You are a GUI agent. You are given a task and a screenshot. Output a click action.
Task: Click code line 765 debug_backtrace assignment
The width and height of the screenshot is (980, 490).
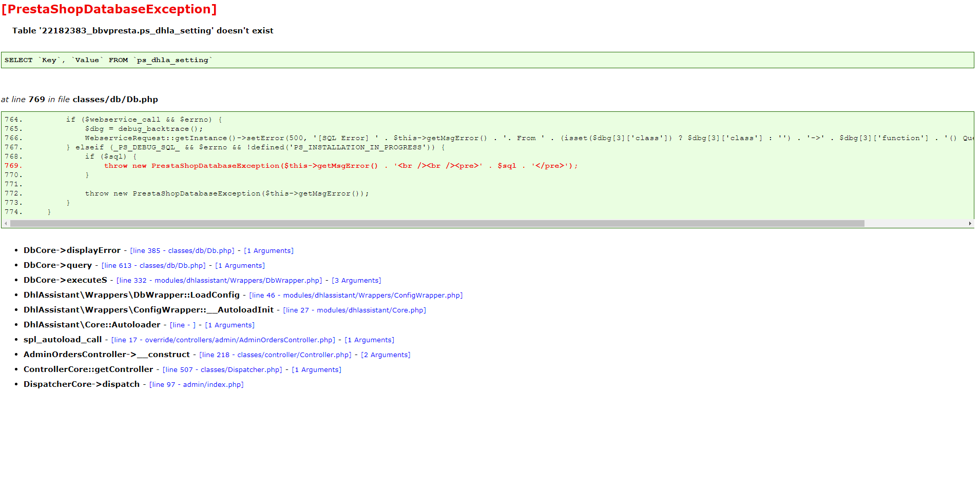click(x=144, y=129)
